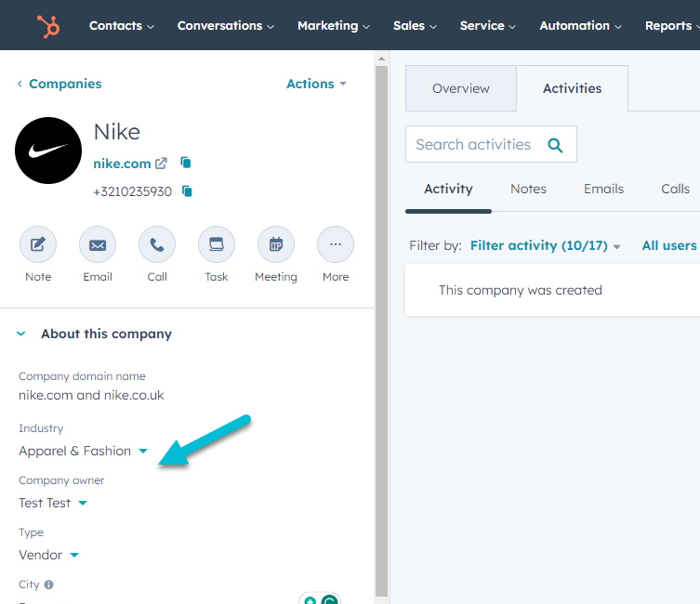Log a Call with the phone icon
The width and height of the screenshot is (700, 604).
click(157, 244)
